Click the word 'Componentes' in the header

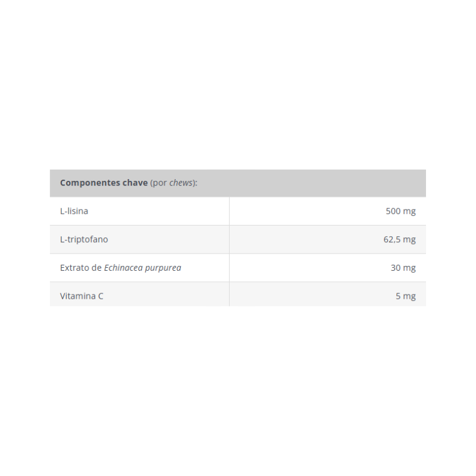[x=90, y=183]
